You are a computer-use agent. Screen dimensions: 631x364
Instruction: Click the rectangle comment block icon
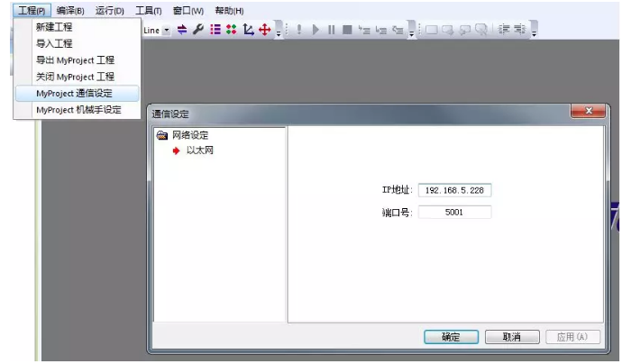[432, 30]
